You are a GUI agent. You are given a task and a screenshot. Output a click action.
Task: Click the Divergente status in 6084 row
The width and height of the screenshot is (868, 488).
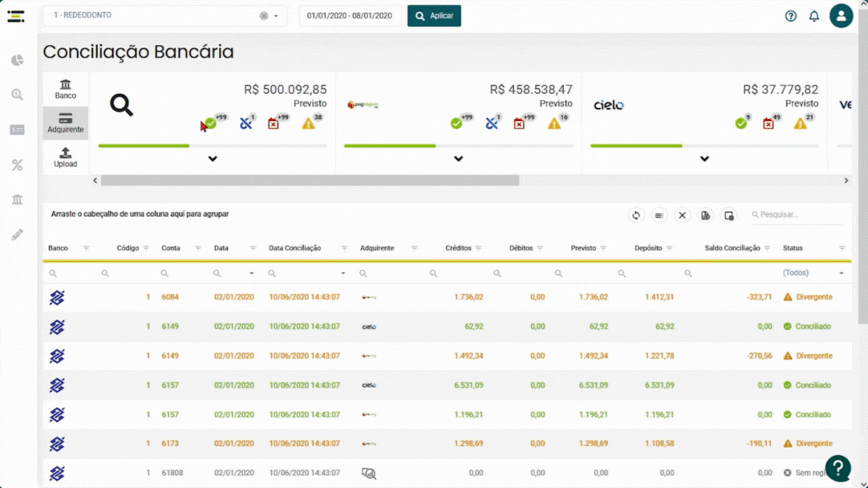(x=808, y=297)
